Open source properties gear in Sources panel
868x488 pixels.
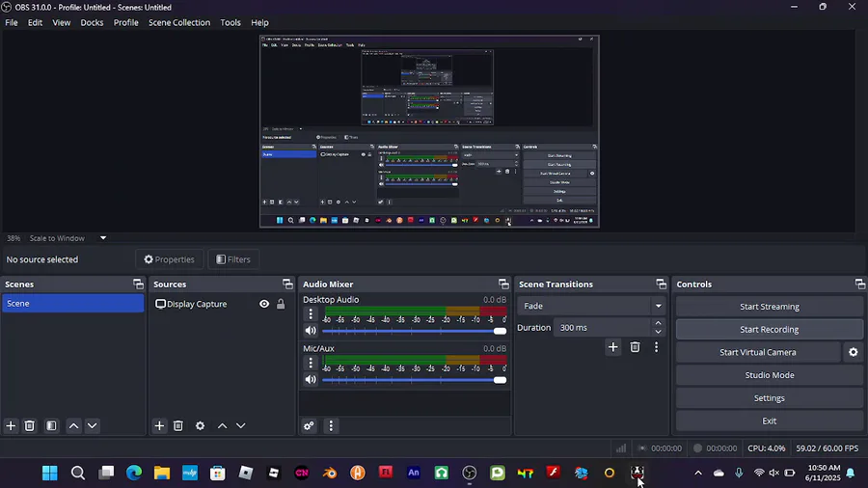point(200,425)
